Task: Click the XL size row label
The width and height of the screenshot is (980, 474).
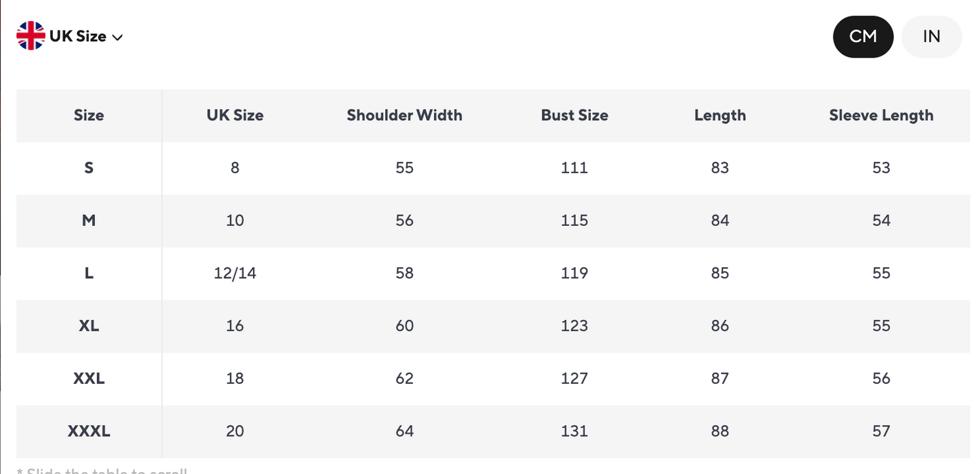Action: tap(89, 325)
